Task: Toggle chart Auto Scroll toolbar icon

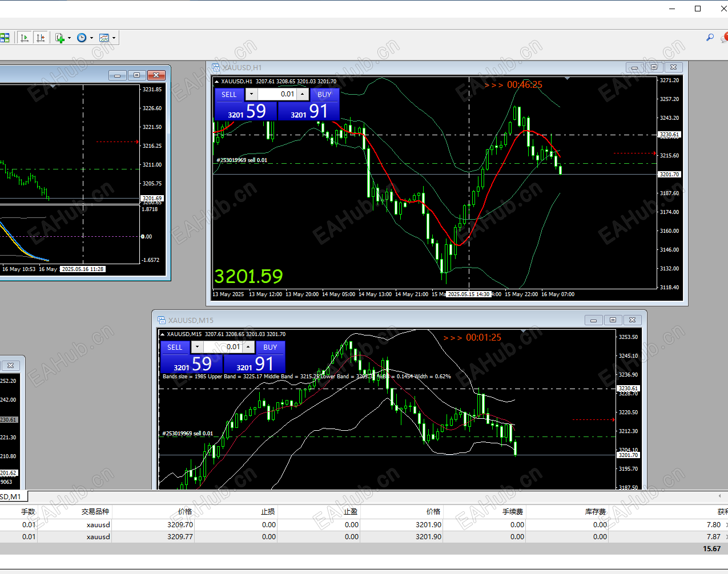Action: [24, 38]
